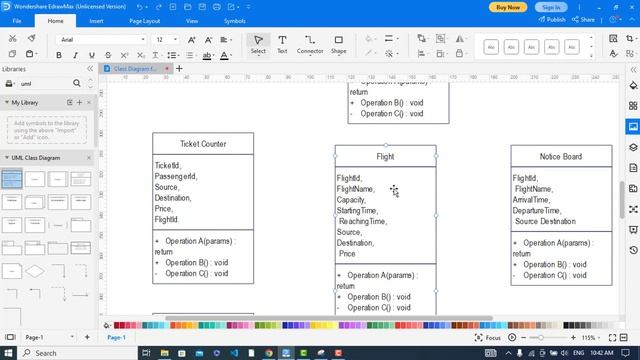
Task: Click the zoom out minus button
Action: (x=524, y=338)
